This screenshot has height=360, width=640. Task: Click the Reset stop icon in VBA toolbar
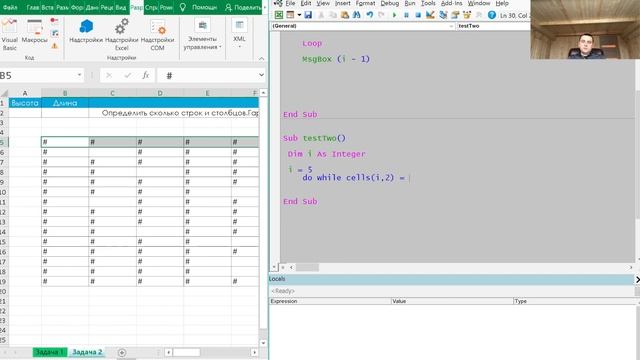pos(418,15)
